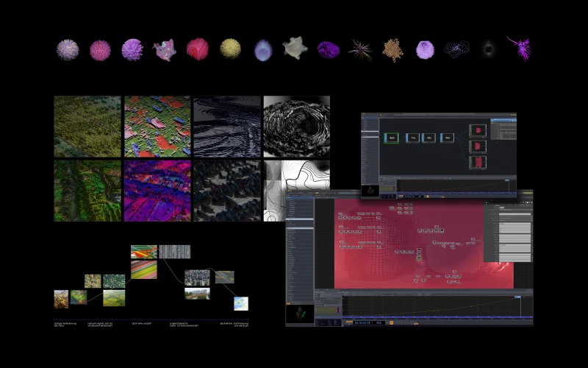Click the white spiky sphere in the top row
The width and height of the screenshot is (588, 368).
(x=68, y=50)
